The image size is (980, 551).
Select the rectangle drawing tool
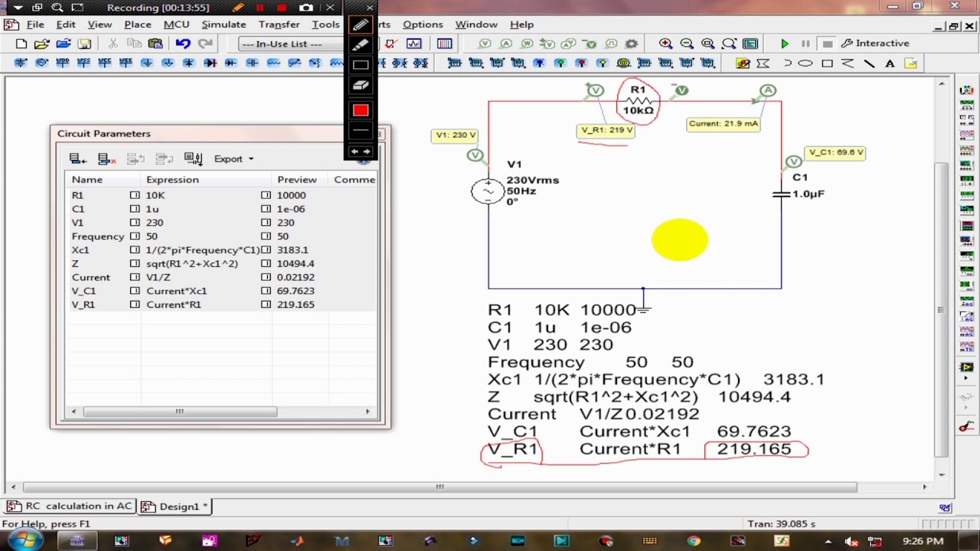827,64
